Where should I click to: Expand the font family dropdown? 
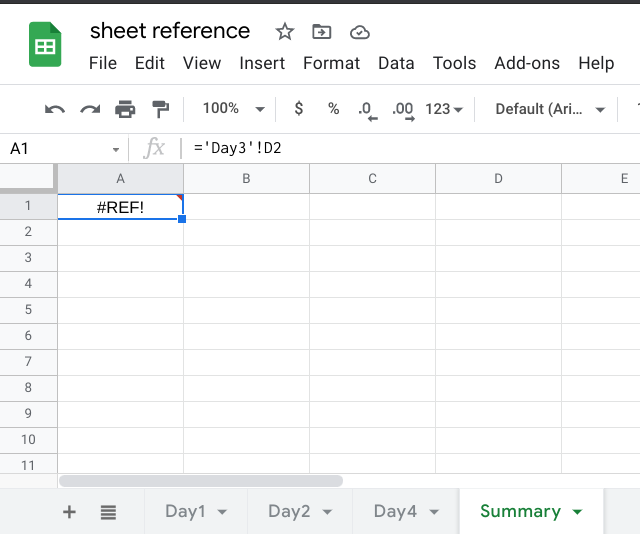point(551,109)
